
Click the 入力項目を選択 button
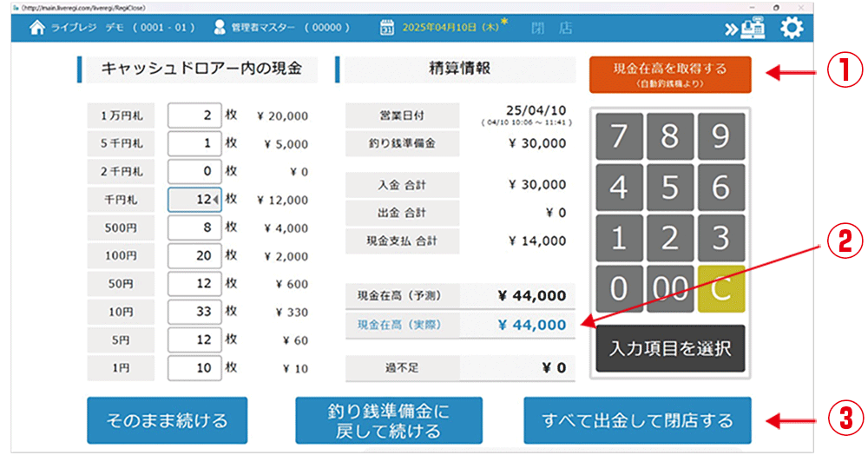tap(669, 349)
